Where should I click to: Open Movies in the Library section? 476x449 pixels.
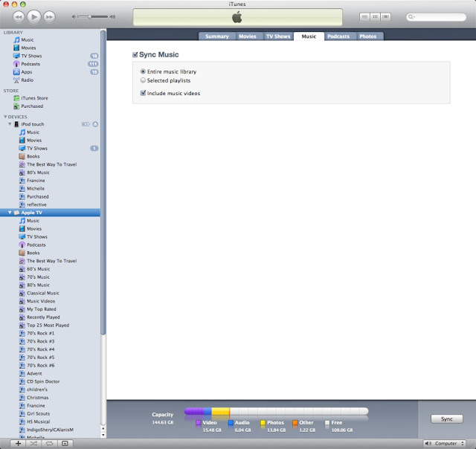click(x=28, y=48)
